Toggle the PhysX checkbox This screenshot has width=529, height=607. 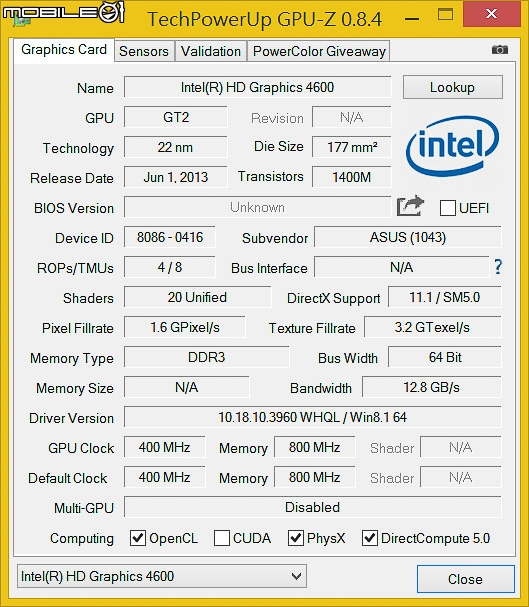click(296, 538)
